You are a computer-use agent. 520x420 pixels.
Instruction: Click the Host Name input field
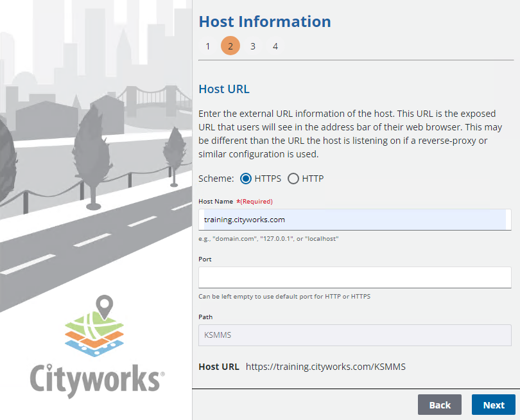tap(354, 220)
